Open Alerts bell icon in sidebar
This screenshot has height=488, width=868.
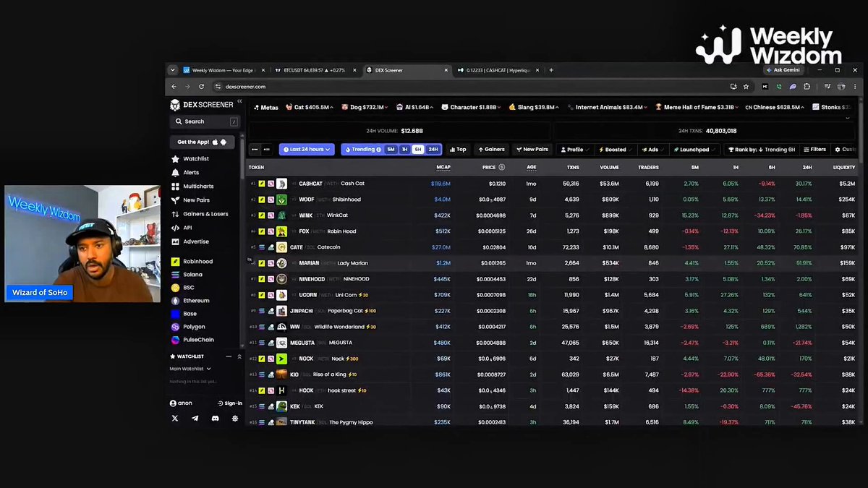[x=176, y=173]
